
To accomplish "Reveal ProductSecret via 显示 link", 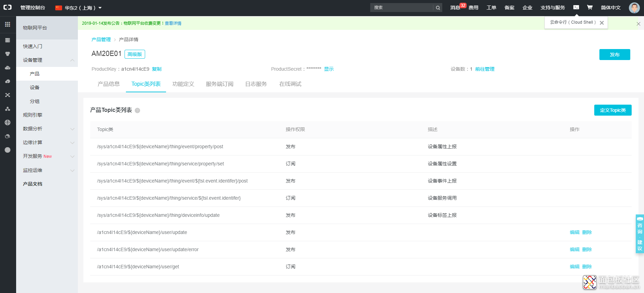I will click(329, 69).
